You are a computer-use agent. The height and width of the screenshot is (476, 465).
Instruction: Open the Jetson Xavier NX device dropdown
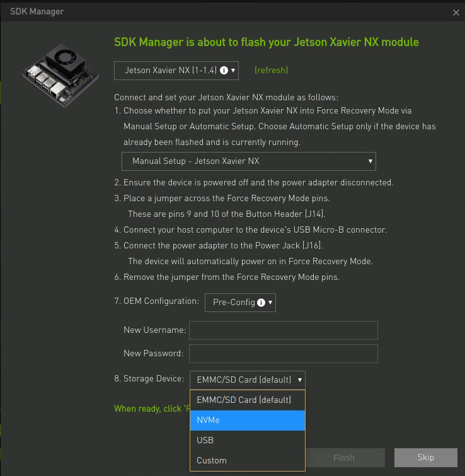pos(176,71)
